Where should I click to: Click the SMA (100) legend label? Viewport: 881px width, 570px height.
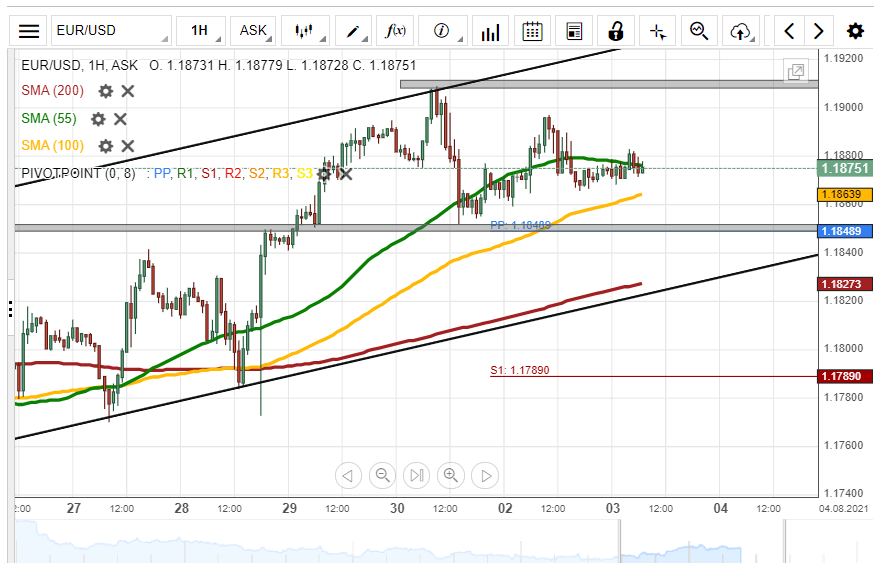(x=52, y=146)
